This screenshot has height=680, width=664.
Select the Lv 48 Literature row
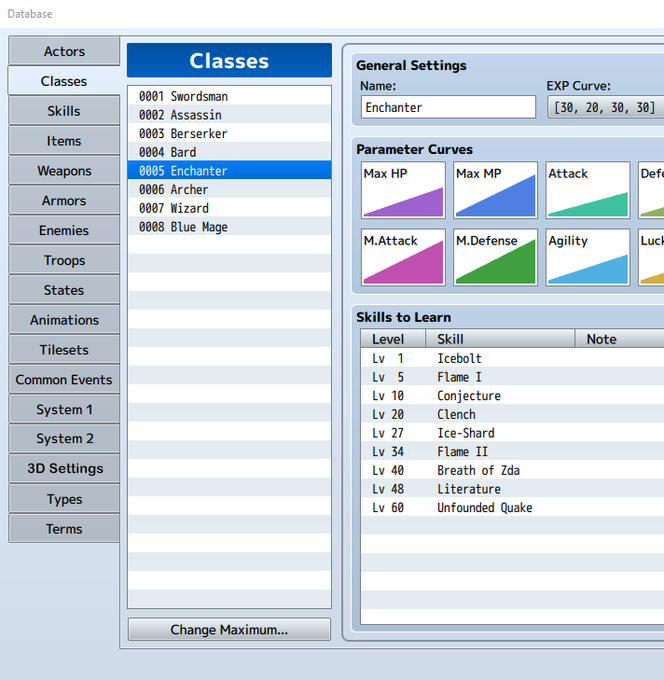513,489
